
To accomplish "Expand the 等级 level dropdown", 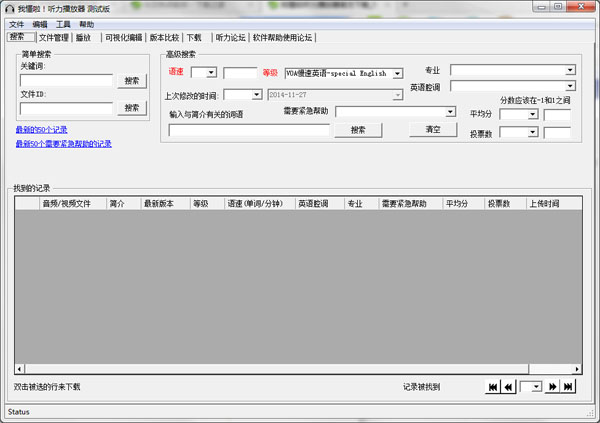I will click(397, 73).
